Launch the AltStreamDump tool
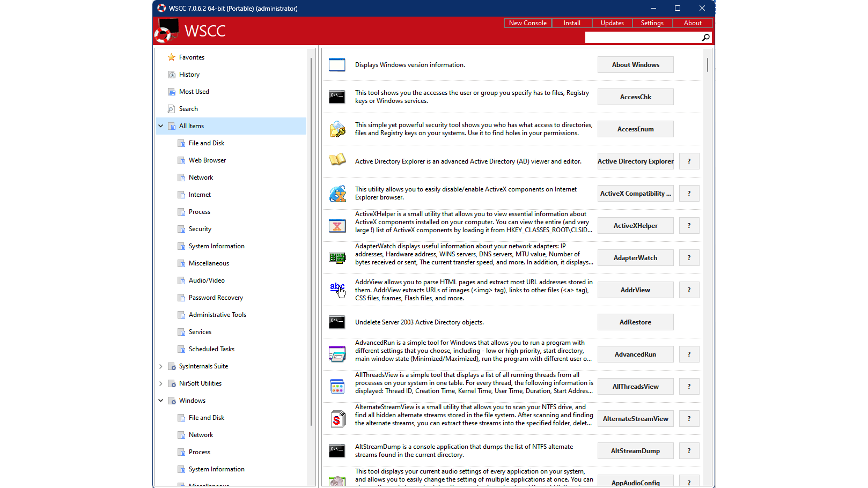 (x=636, y=451)
